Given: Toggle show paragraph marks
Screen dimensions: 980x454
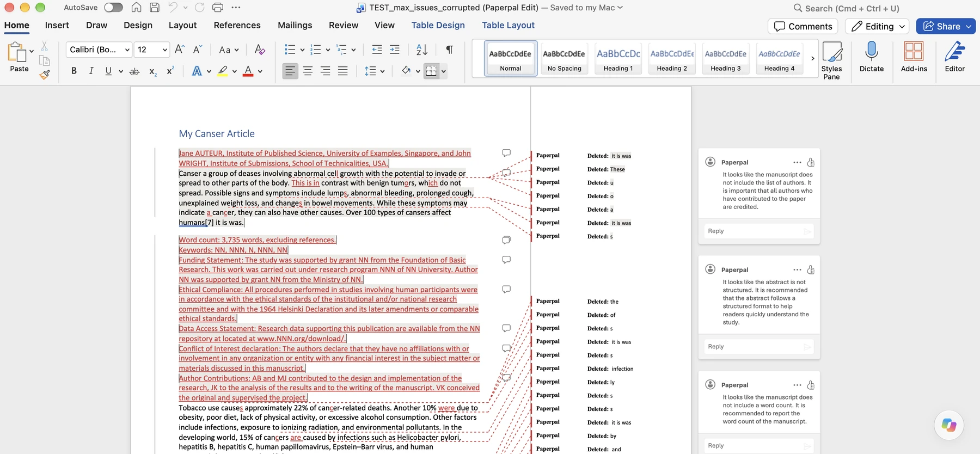Looking at the screenshot, I should click(x=450, y=50).
